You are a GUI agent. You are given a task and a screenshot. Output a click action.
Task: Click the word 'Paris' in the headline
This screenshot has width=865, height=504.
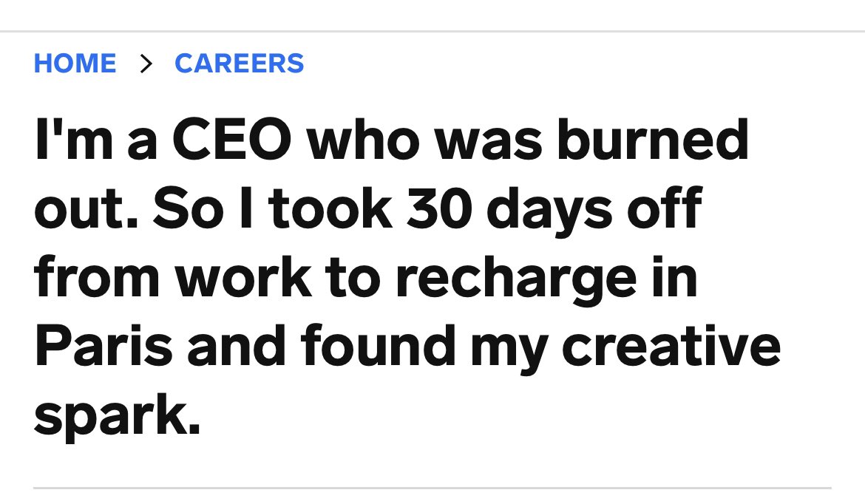coord(104,346)
